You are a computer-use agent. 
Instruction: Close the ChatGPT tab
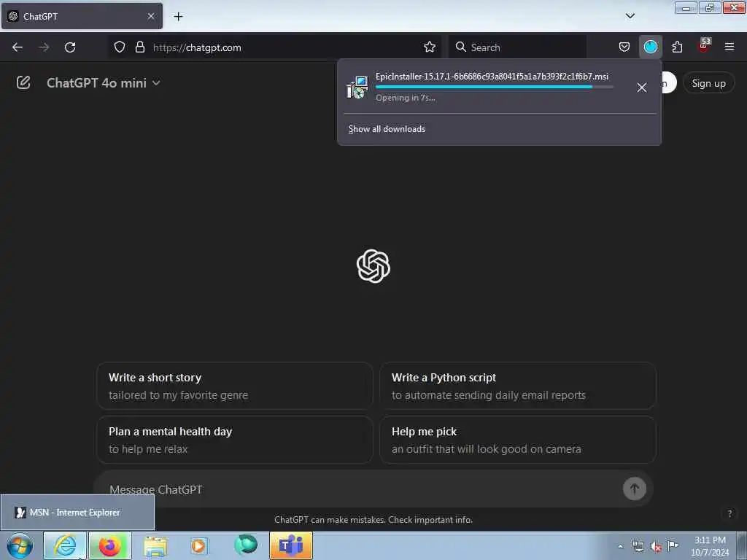151,16
